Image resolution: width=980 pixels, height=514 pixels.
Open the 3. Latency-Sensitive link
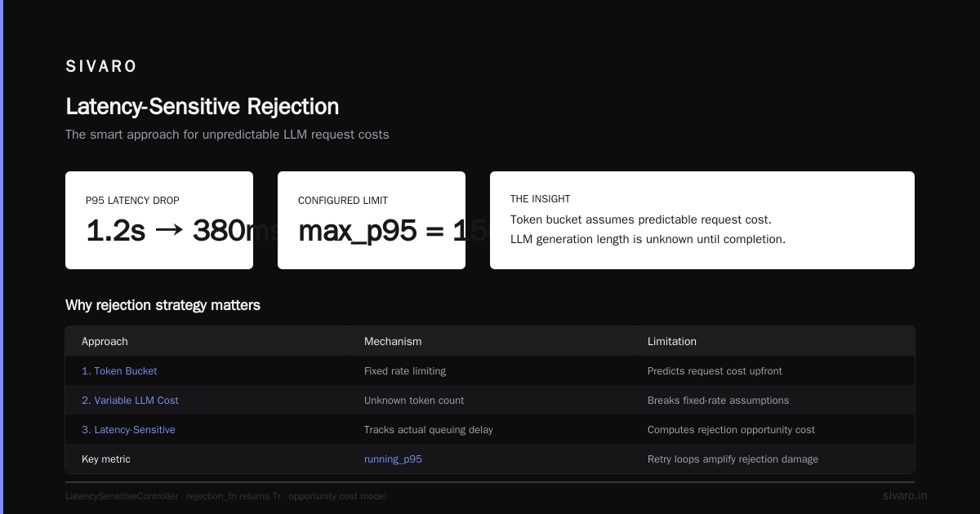[128, 429]
